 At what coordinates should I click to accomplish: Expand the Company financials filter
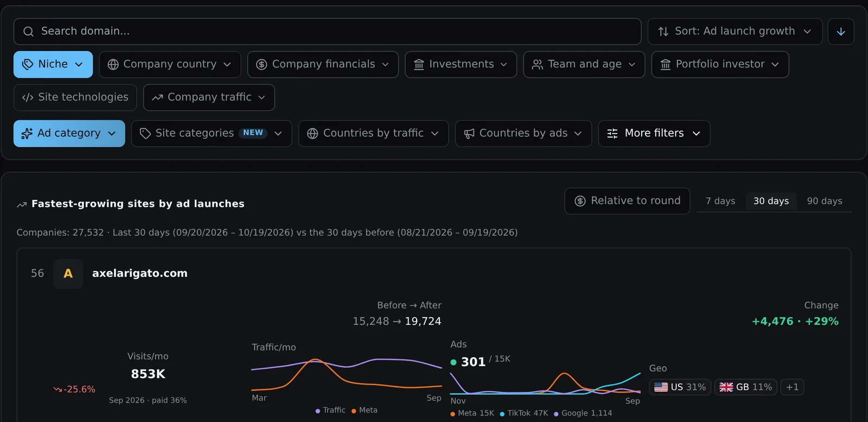[x=323, y=65]
